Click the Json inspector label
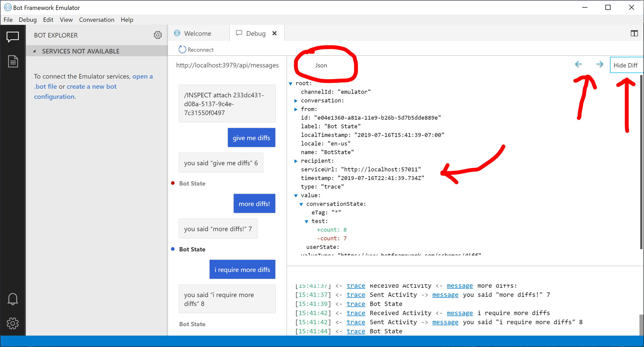644x347 pixels. 321,65
